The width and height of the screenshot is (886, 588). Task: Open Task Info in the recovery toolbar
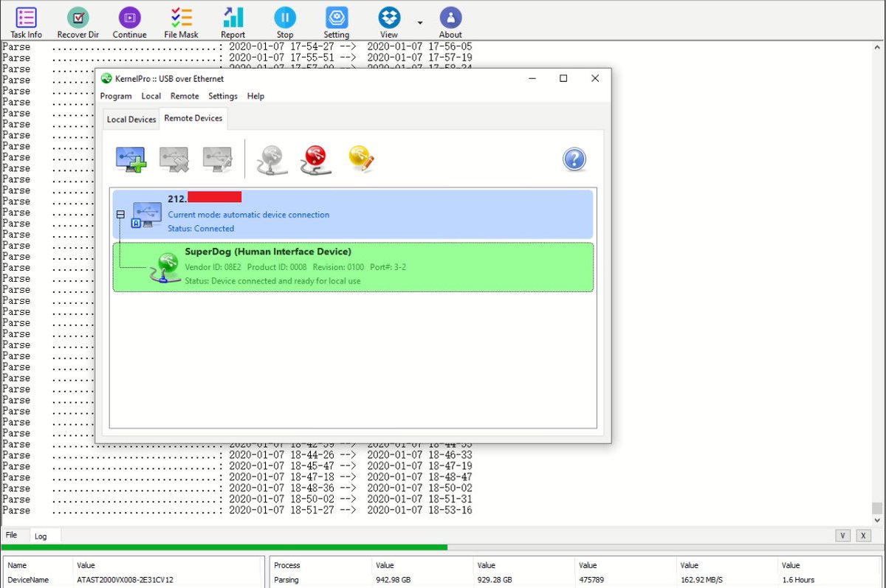pyautogui.click(x=26, y=23)
